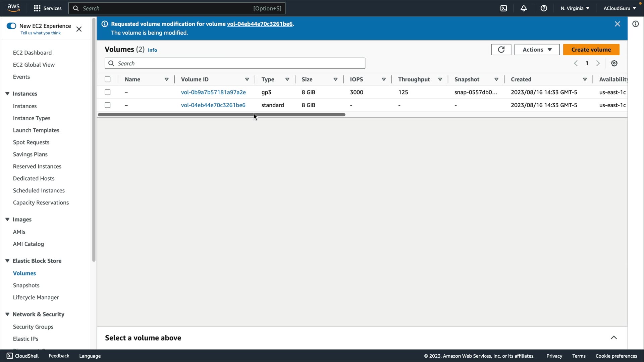Screen dimensions: 644x362
Task: Open Security Groups in sidebar
Action: tap(33, 326)
